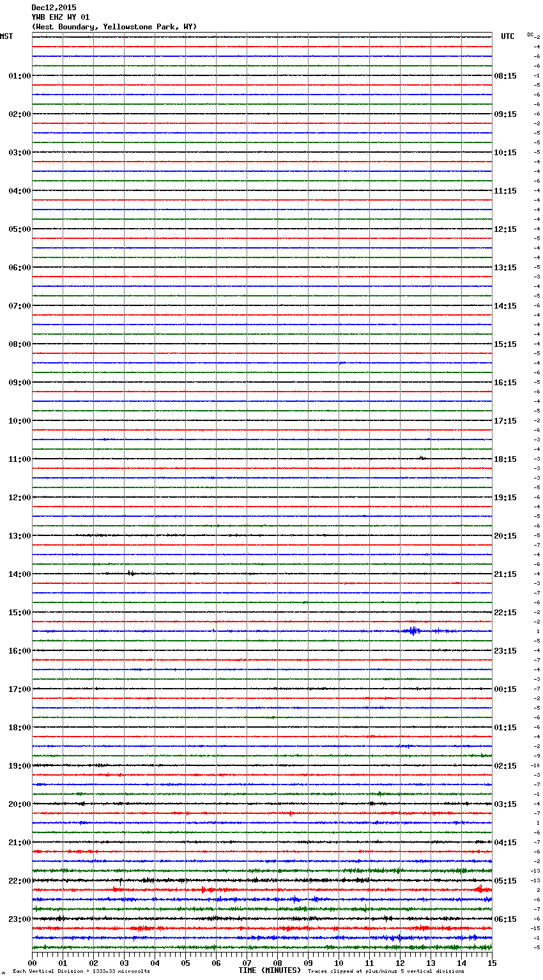Screen dimensions: 543x980
Task: Click the 21:00 MST time label
Action: [x=20, y=843]
